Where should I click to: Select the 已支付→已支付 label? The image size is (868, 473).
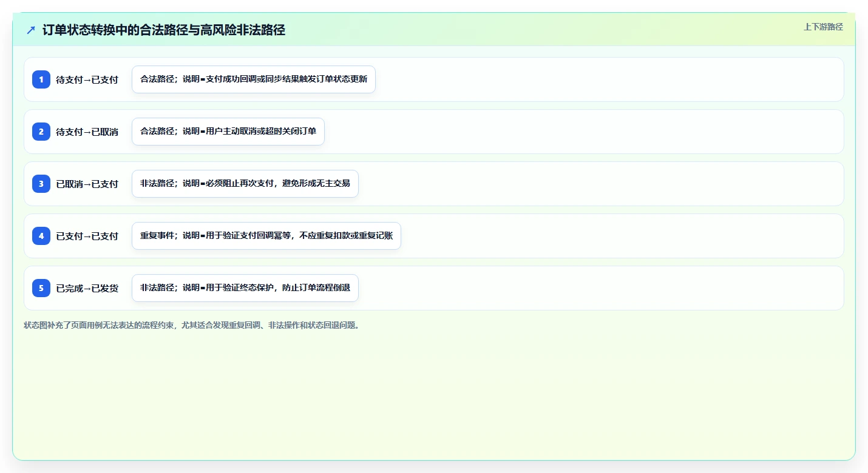pos(87,236)
